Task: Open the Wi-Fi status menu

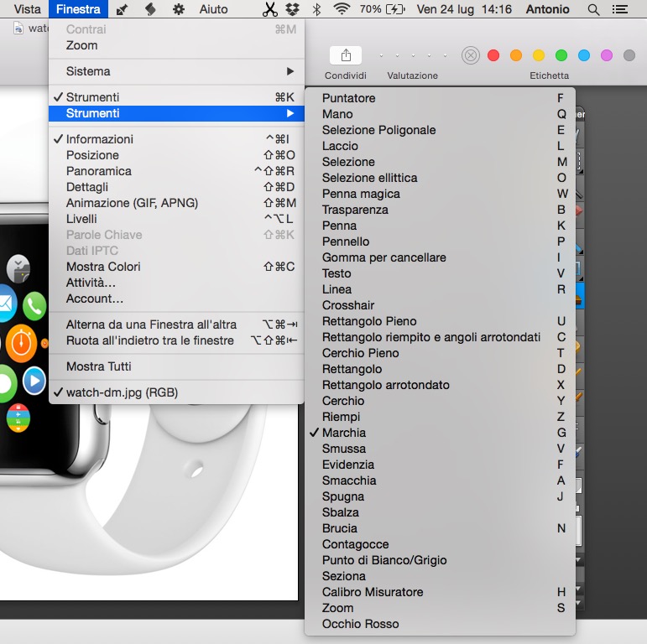Action: point(342,9)
